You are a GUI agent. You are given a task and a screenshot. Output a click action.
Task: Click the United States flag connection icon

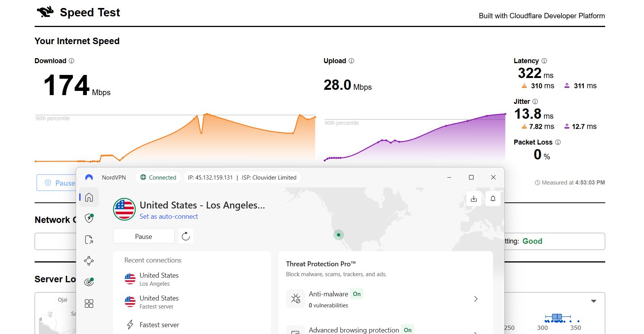pyautogui.click(x=124, y=209)
